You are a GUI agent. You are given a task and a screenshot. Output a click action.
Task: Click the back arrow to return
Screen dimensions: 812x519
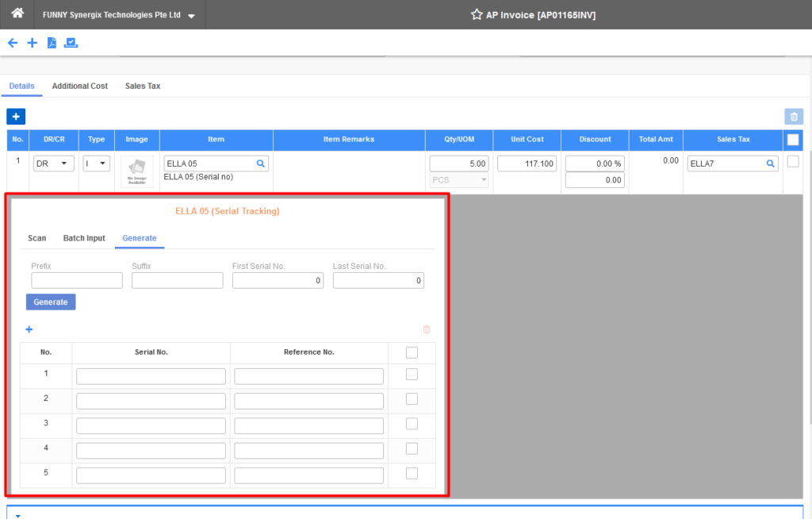12,42
